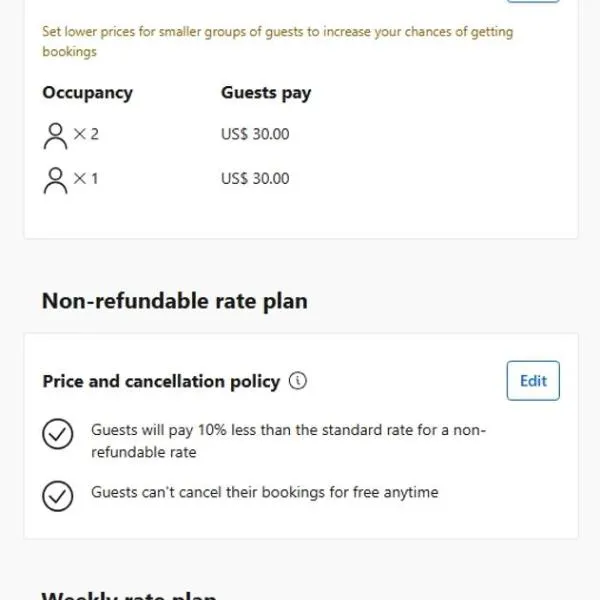Click the checkmark icon beside can't cancel text
This screenshot has height=600, width=600.
tap(58, 496)
